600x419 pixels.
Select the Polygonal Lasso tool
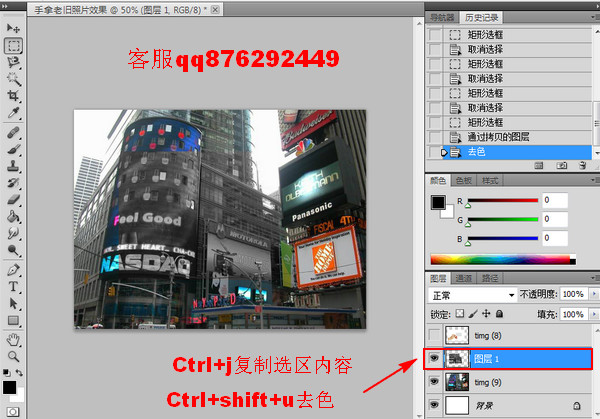13,62
